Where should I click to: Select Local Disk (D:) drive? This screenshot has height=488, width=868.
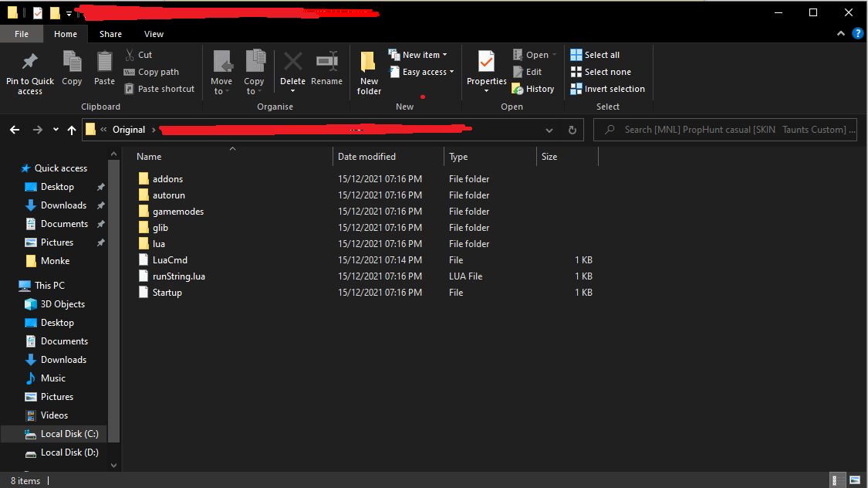pyautogui.click(x=62, y=452)
